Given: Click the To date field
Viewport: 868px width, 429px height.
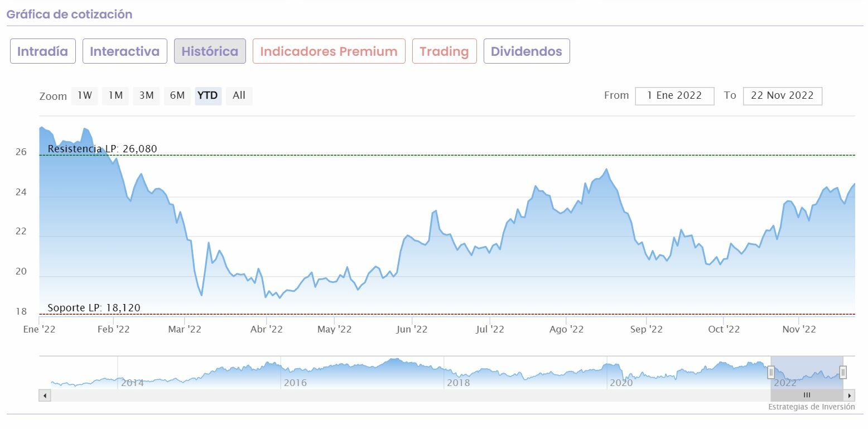Looking at the screenshot, I should [782, 95].
